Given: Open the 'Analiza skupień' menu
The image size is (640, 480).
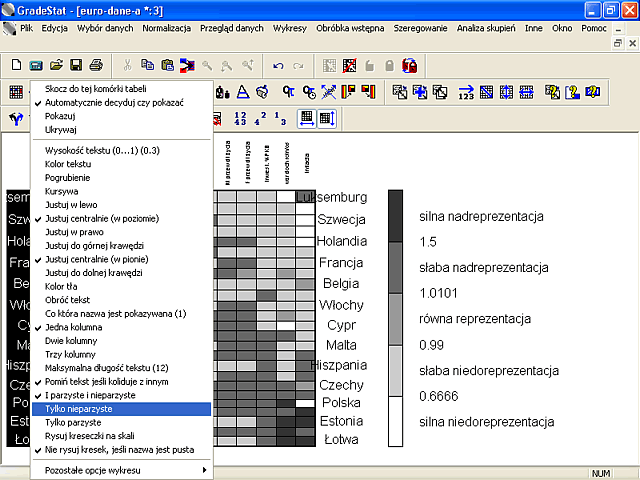Looking at the screenshot, I should [486, 28].
